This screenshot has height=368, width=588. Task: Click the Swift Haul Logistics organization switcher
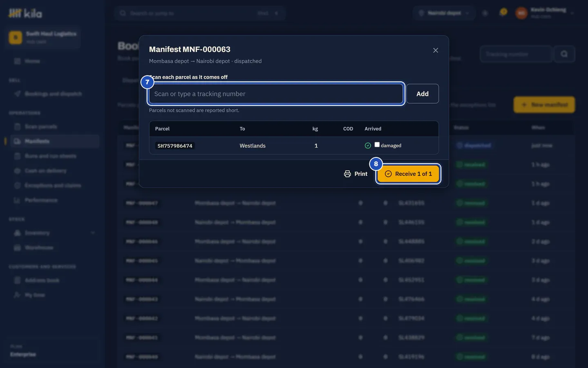tap(43, 37)
